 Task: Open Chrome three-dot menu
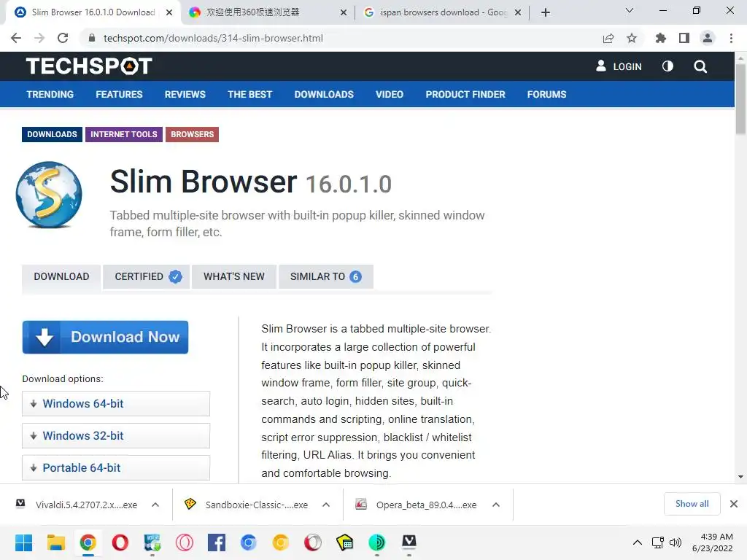coord(731,38)
